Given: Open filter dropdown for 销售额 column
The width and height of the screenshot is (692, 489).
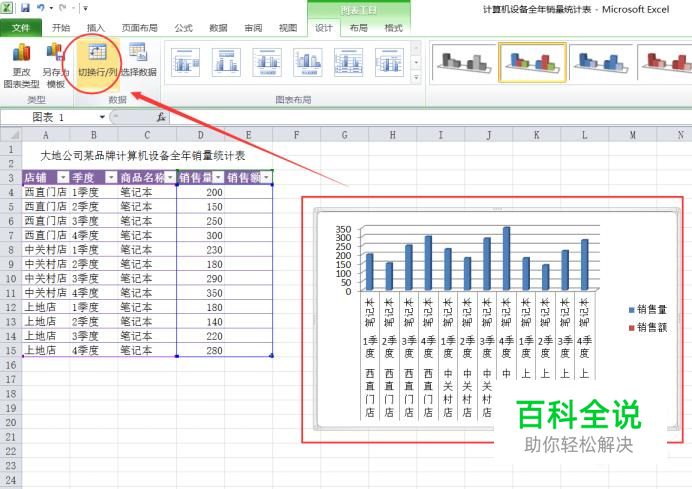Looking at the screenshot, I should click(x=266, y=177).
